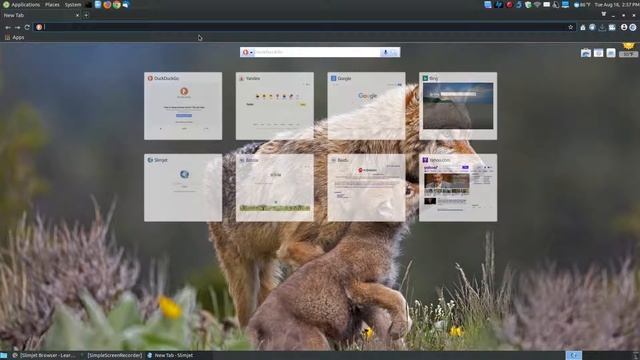Click the HP icon in the system tray
The height and width of the screenshot is (360, 640).
499,4
